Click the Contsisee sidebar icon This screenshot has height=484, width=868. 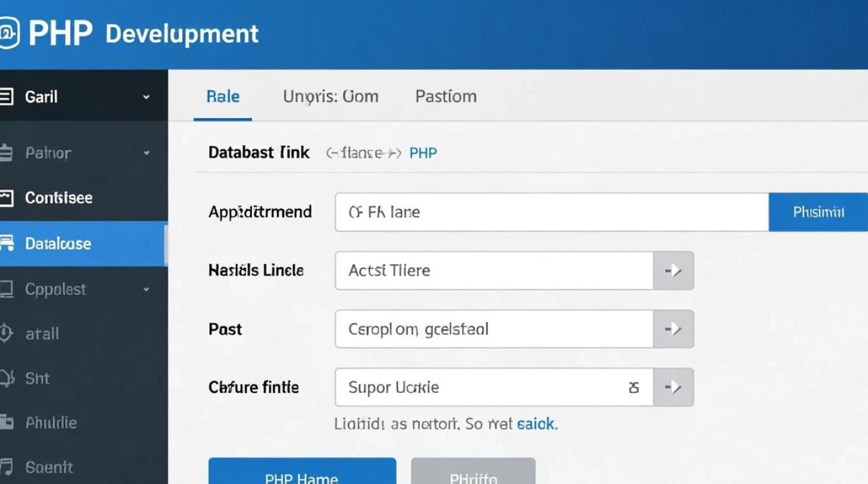pos(6,198)
